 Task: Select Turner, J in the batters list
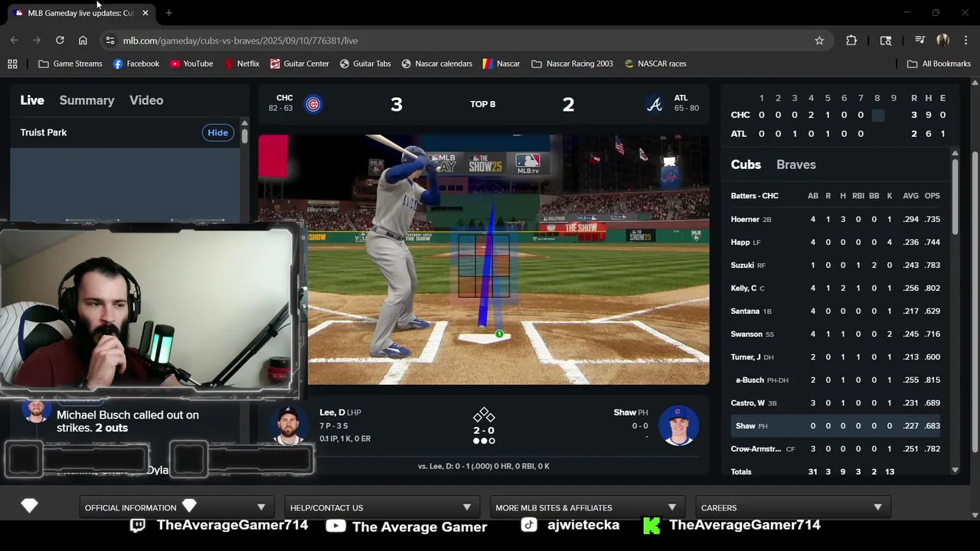click(835, 357)
